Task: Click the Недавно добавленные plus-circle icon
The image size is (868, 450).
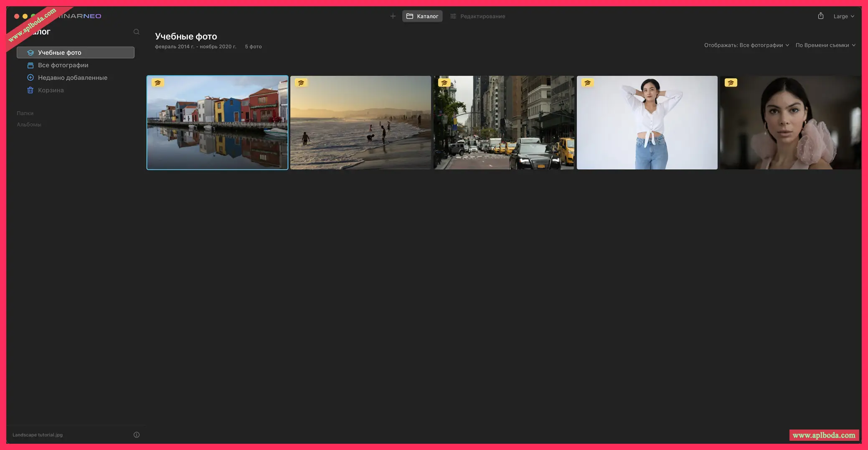Action: click(x=30, y=77)
